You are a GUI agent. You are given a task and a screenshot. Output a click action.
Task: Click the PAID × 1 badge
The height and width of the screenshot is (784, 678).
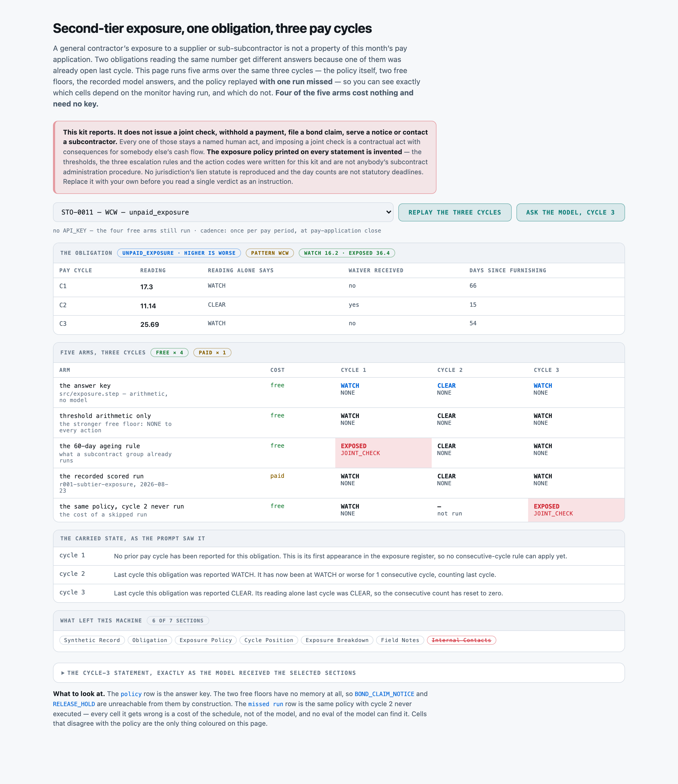point(212,353)
